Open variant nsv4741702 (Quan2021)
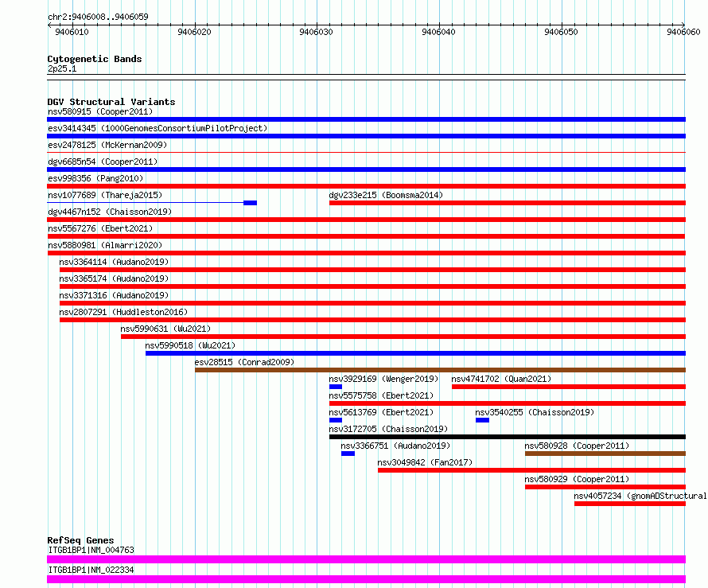 pos(501,379)
